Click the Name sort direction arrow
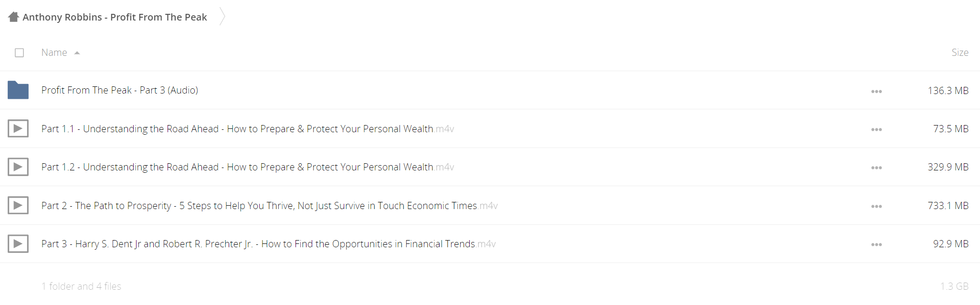The image size is (980, 305). pyautogui.click(x=77, y=53)
